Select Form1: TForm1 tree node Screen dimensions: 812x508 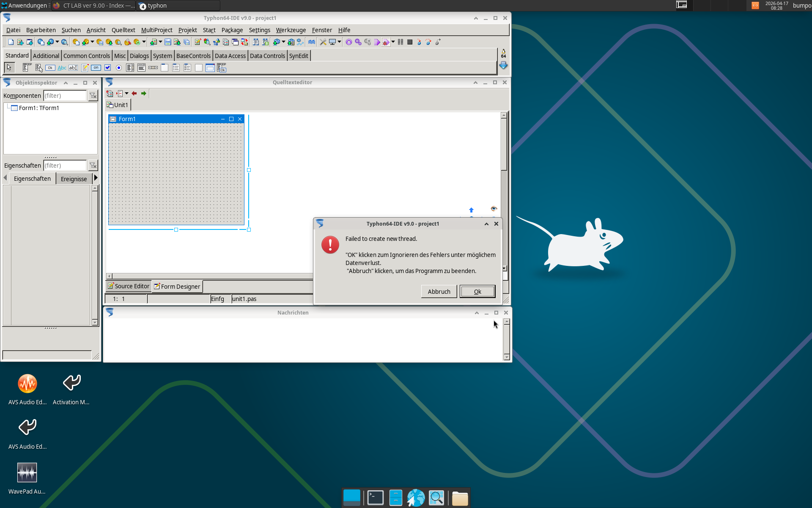tap(38, 108)
